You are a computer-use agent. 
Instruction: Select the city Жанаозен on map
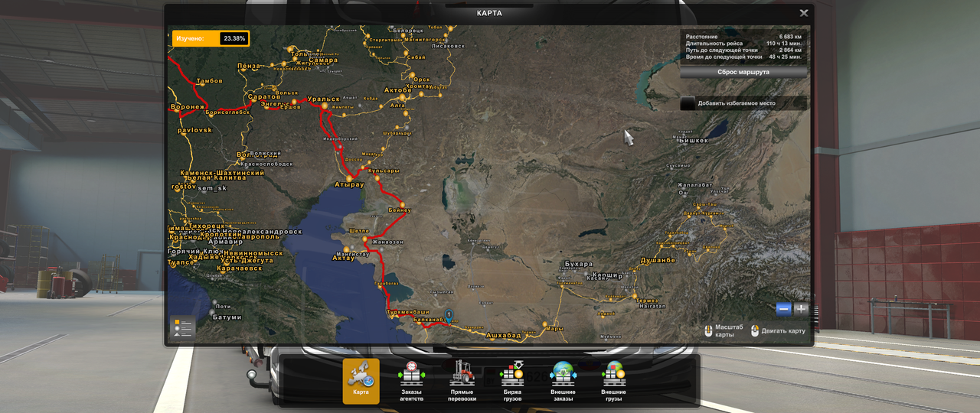[x=387, y=242]
